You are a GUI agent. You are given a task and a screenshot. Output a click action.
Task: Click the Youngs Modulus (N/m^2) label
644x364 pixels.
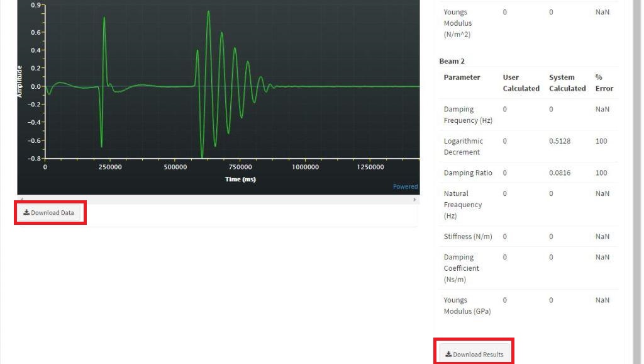point(458,23)
